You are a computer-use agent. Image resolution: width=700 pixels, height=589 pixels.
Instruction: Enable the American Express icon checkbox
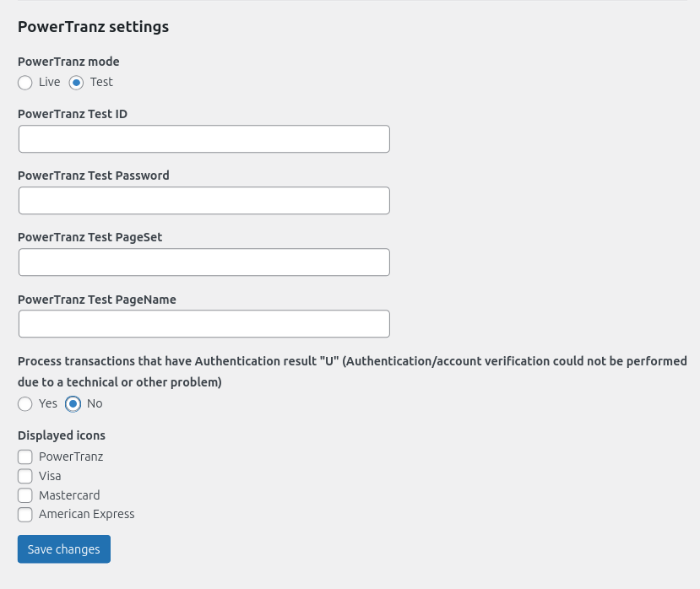pyautogui.click(x=25, y=515)
